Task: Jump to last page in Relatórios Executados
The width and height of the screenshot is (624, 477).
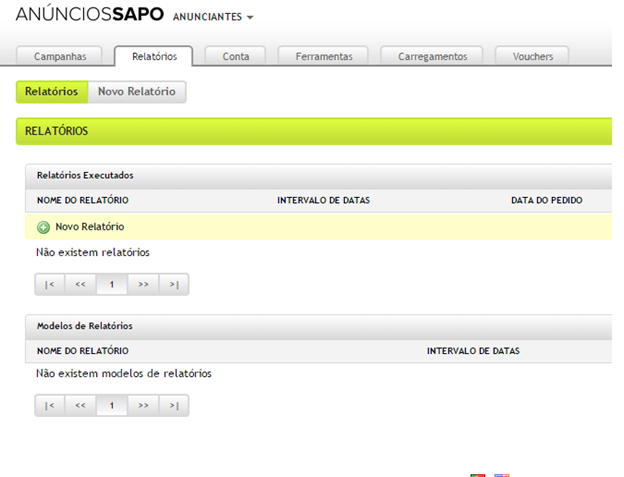Action: coord(174,284)
